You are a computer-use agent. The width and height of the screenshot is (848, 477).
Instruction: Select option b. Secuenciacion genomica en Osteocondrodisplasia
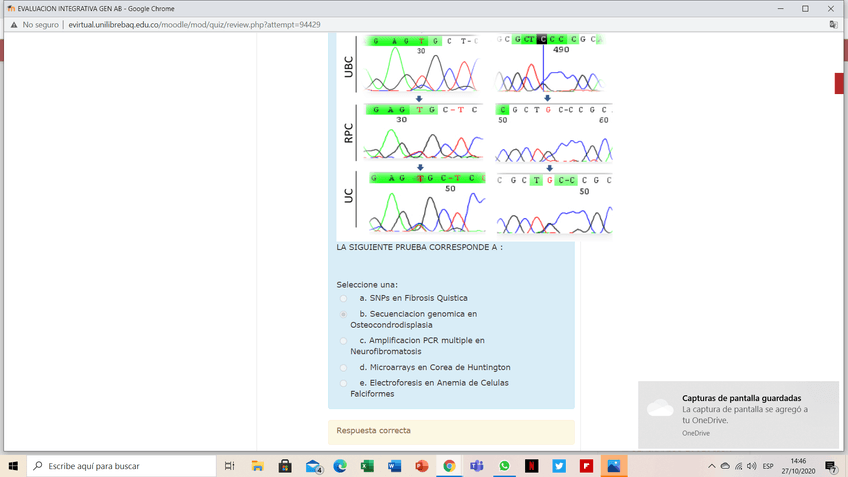point(343,314)
